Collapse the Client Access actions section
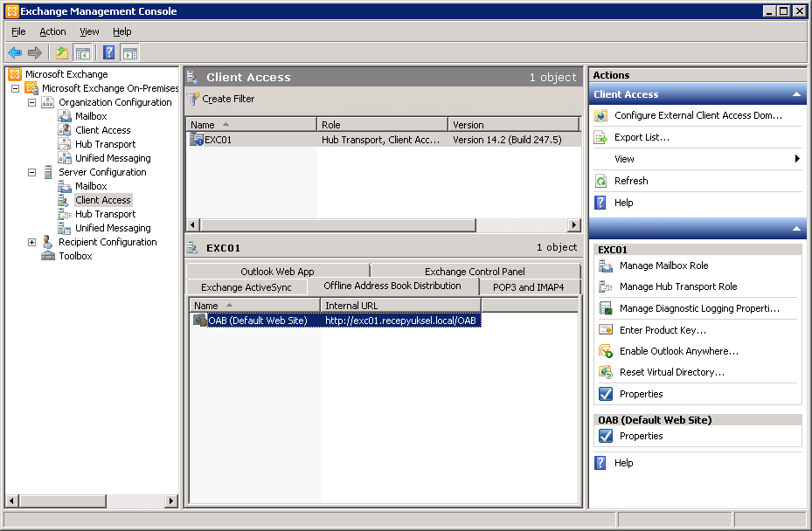This screenshot has width=812, height=531. [x=796, y=94]
